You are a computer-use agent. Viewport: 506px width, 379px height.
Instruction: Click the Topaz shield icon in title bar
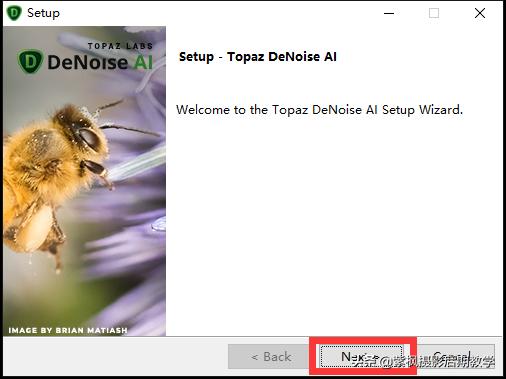pyautogui.click(x=14, y=13)
